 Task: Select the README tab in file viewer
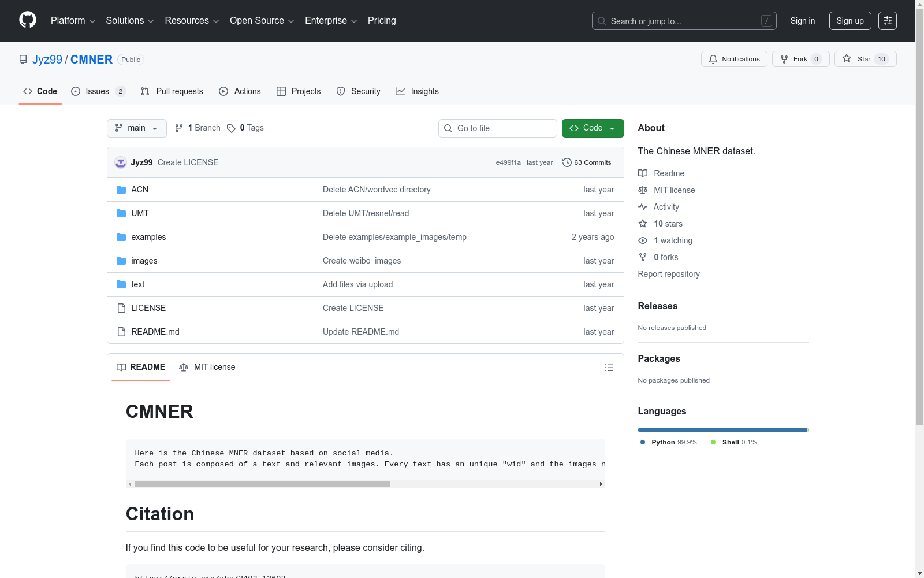[x=141, y=367]
